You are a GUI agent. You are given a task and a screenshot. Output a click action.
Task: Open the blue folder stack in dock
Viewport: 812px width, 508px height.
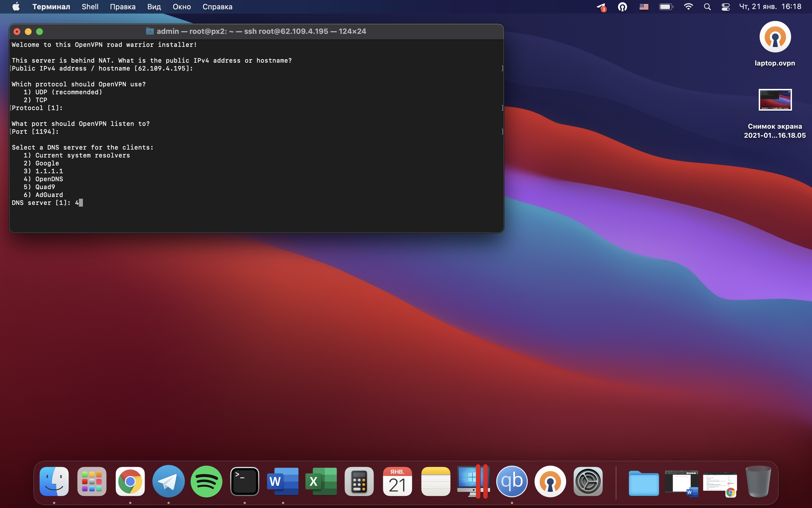644,483
